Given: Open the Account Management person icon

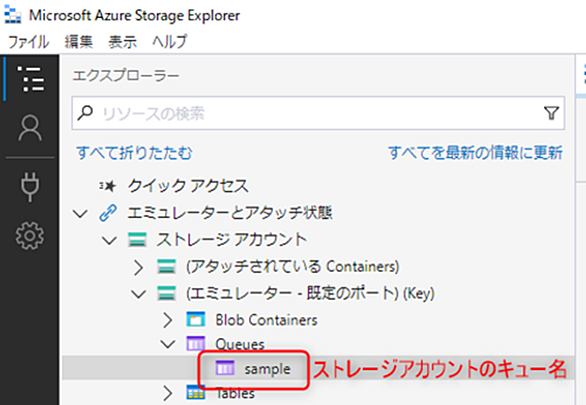Looking at the screenshot, I should [30, 128].
